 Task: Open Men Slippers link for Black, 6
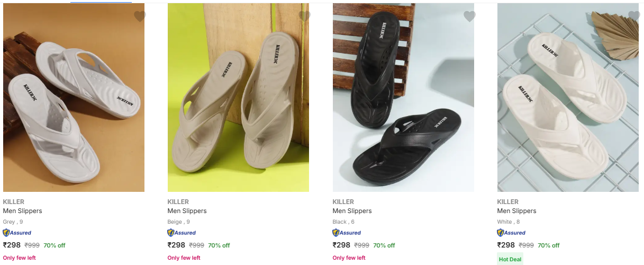pyautogui.click(x=352, y=211)
